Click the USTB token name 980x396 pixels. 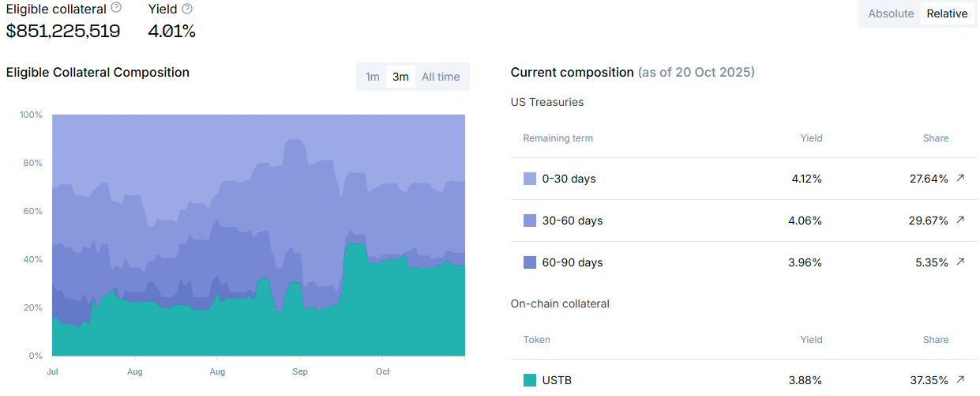tap(557, 380)
